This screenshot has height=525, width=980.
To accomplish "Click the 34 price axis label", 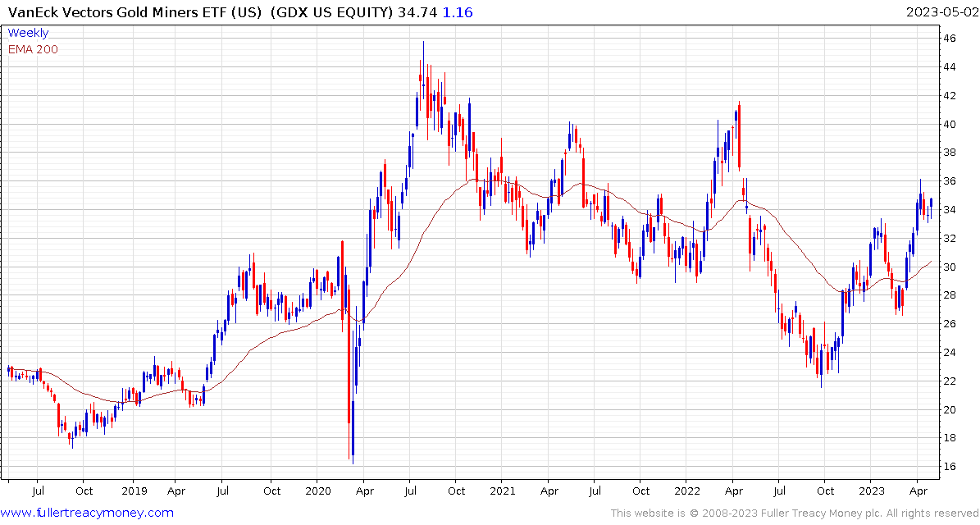I will click(950, 209).
